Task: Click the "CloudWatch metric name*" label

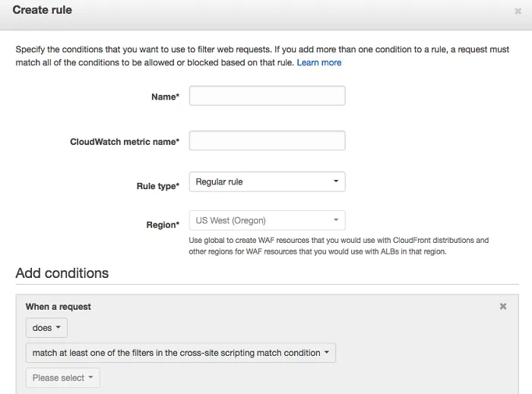Action: pos(125,142)
